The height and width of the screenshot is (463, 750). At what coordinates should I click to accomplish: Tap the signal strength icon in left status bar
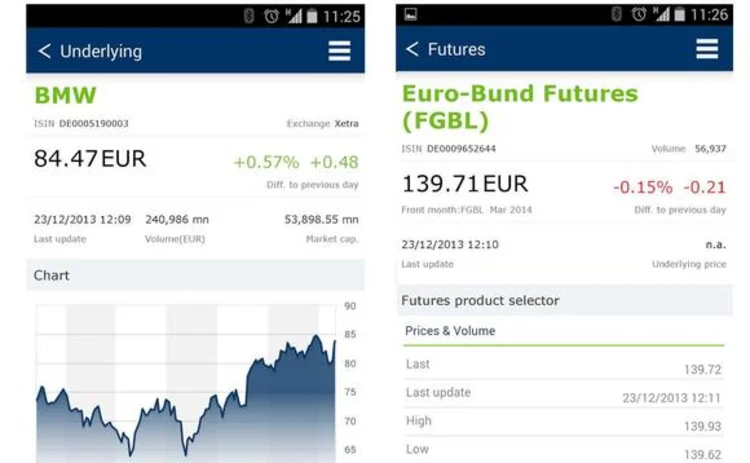(294, 16)
